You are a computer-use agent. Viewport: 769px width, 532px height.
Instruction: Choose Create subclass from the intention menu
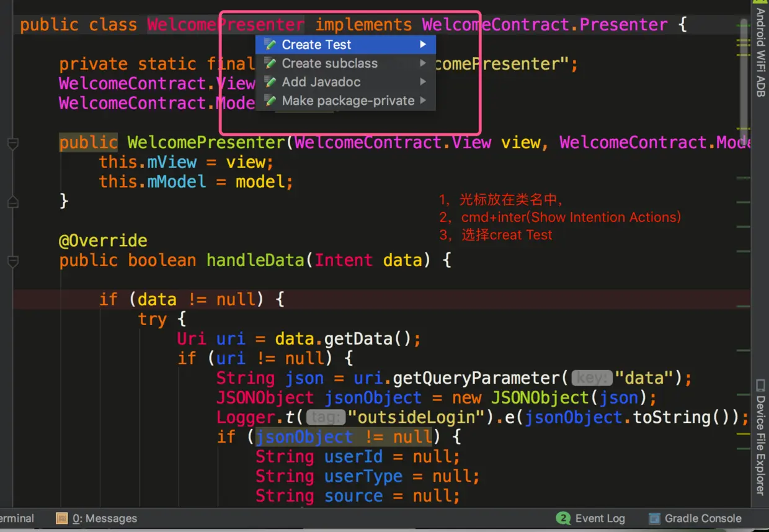[345, 63]
